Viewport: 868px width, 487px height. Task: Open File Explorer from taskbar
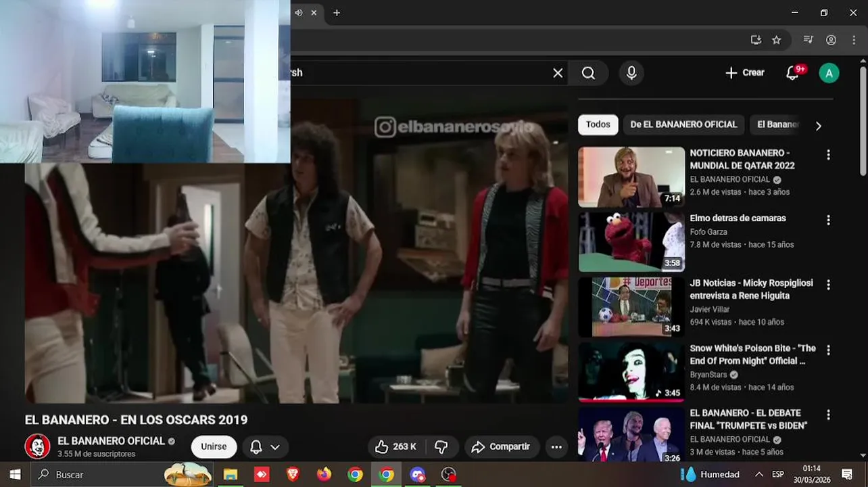click(x=231, y=475)
